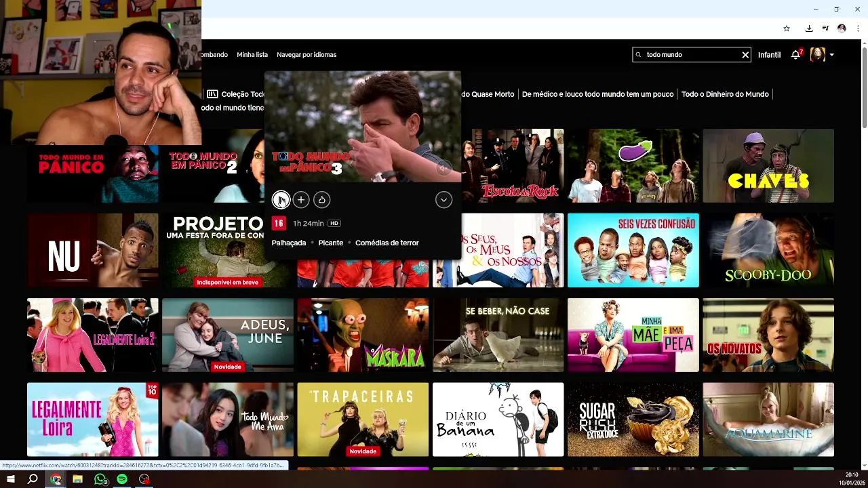Image resolution: width=868 pixels, height=488 pixels.
Task: Open Aquamarine thumbnail
Action: coord(768,420)
